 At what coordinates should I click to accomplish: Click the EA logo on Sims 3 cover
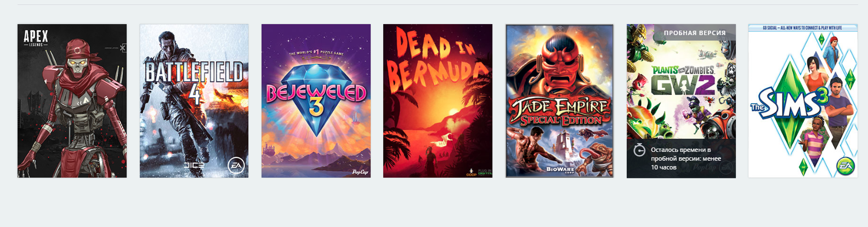tap(845, 166)
